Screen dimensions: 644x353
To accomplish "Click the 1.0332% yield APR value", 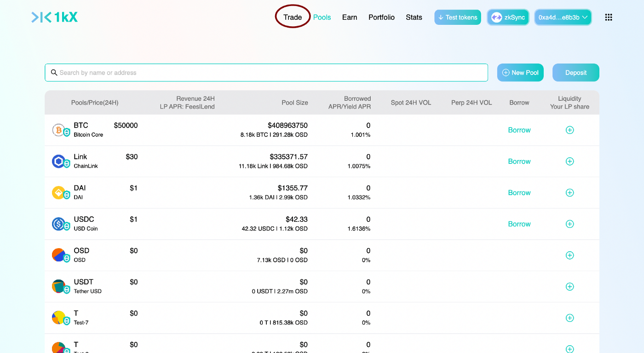I will tap(359, 197).
